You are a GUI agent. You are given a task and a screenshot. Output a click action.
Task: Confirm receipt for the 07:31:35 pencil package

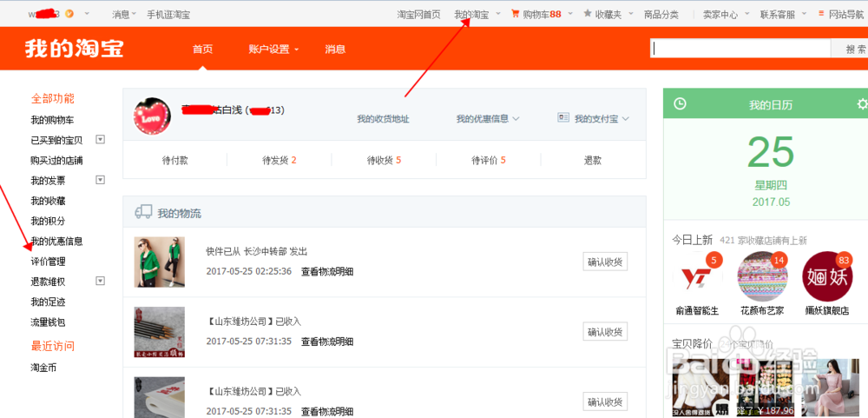tap(605, 331)
